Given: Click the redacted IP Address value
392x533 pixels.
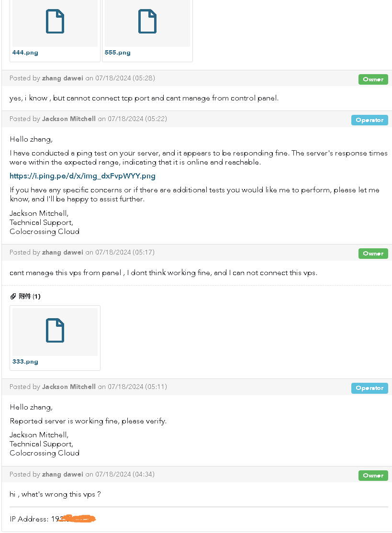Looking at the screenshot, I should coord(73,519).
